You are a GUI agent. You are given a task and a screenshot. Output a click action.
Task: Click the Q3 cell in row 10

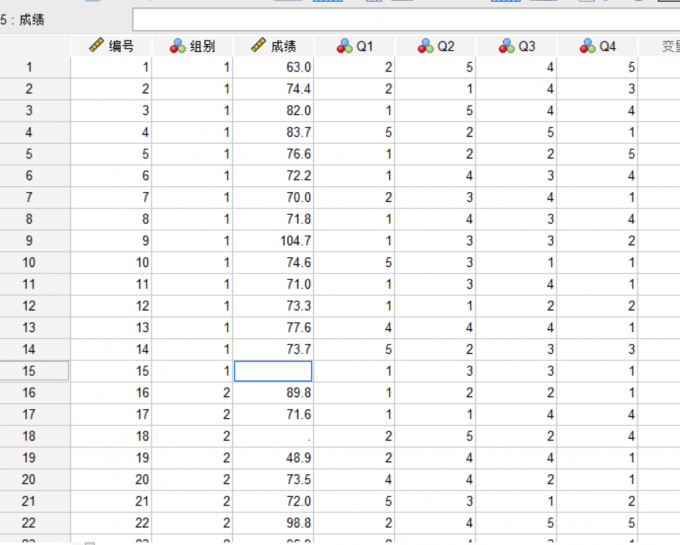pyautogui.click(x=517, y=262)
